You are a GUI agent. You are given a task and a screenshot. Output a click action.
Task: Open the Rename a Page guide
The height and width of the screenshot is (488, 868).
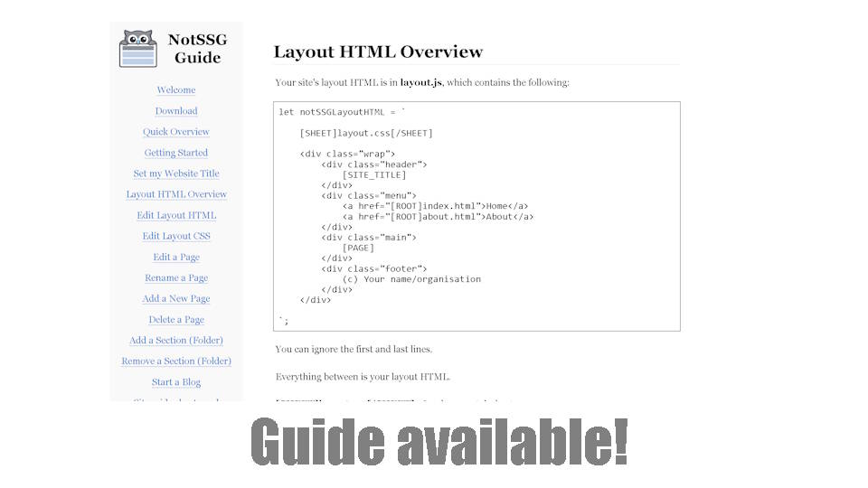(x=176, y=278)
